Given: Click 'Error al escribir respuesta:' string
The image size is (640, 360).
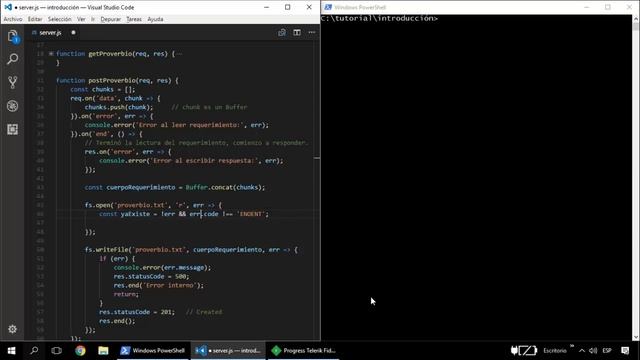Looking at the screenshot, I should coord(205,161).
